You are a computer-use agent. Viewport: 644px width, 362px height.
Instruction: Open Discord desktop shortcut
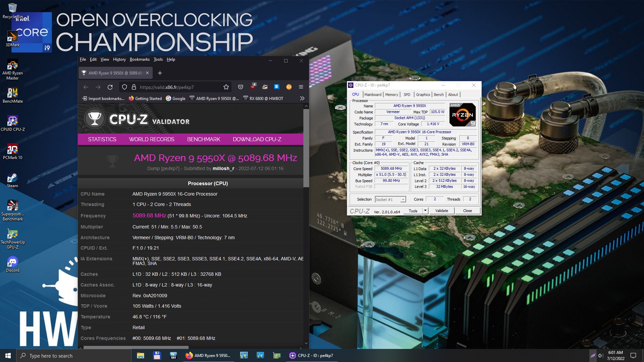(x=12, y=264)
